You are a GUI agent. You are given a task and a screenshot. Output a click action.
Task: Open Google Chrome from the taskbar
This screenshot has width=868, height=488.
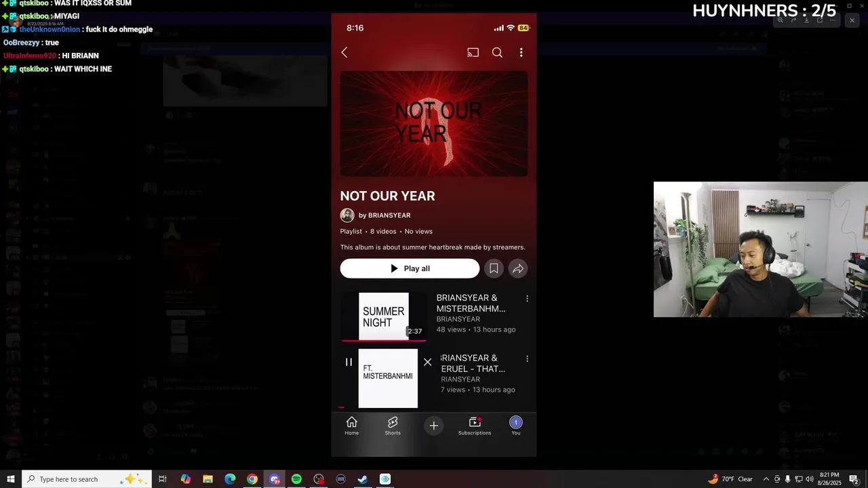[252, 479]
